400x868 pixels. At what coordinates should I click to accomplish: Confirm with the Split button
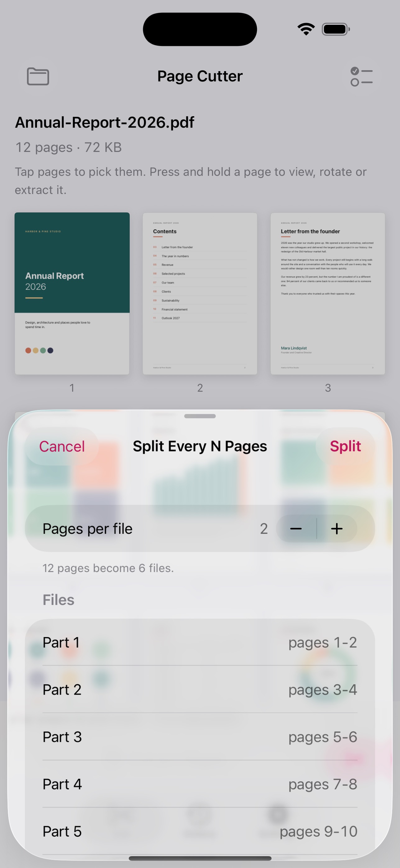[x=345, y=446]
